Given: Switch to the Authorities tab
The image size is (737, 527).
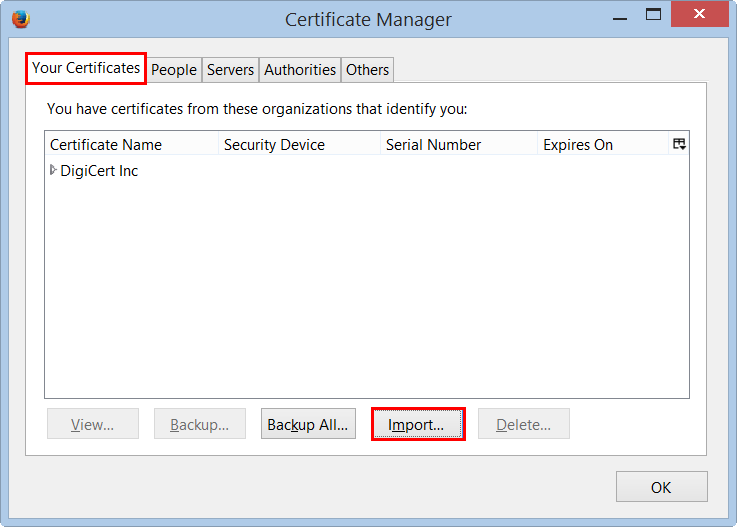Looking at the screenshot, I should [300, 70].
